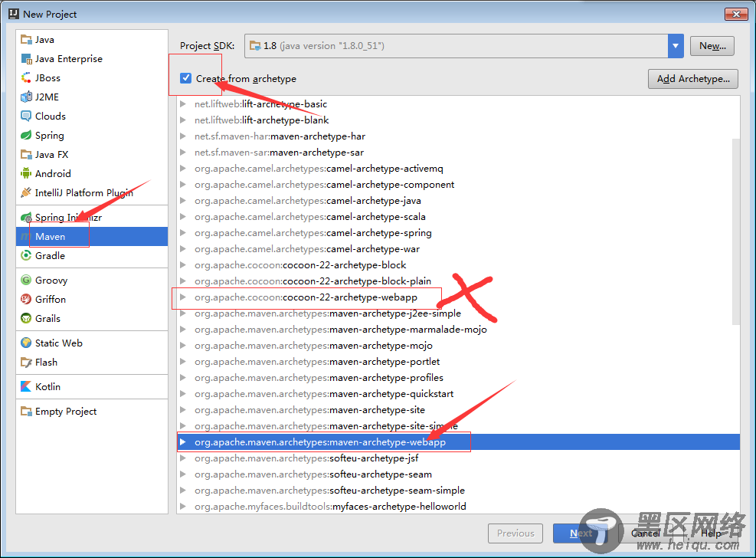The image size is (756, 558).
Task: Pick the Gradle project icon
Action: tap(26, 255)
